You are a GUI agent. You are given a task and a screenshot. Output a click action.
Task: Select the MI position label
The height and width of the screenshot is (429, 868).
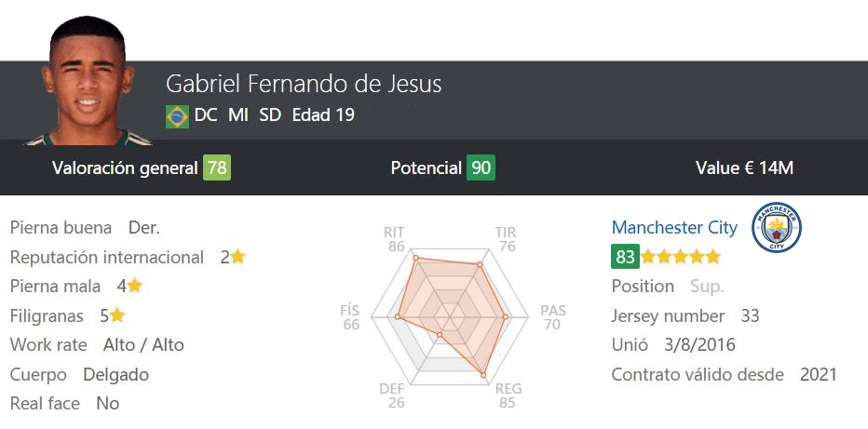tap(238, 115)
